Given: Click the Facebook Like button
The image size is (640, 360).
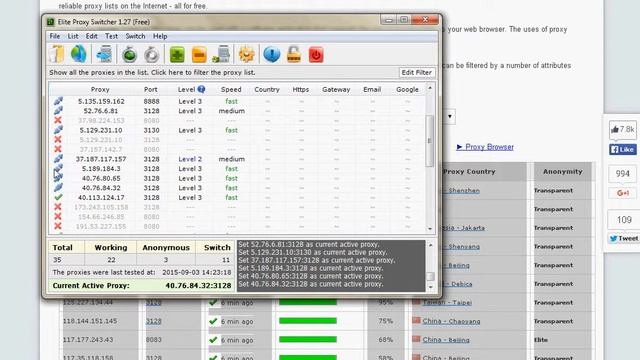Looking at the screenshot, I should click(622, 149).
